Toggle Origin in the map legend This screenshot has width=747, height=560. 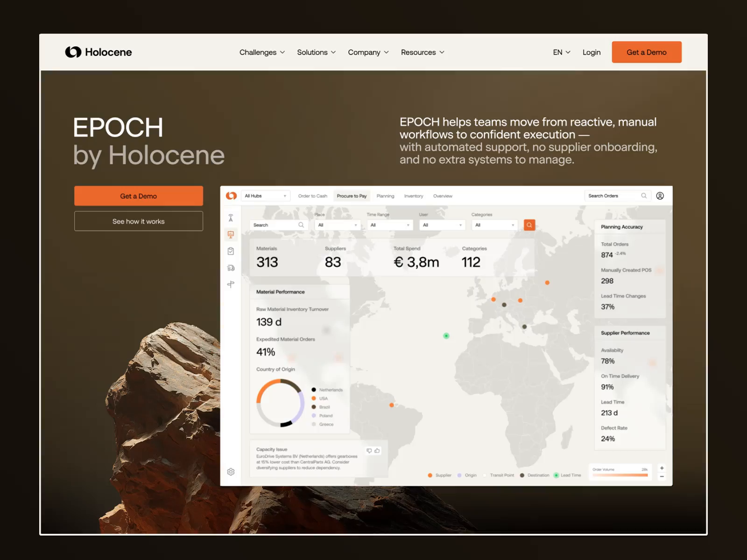(x=467, y=476)
